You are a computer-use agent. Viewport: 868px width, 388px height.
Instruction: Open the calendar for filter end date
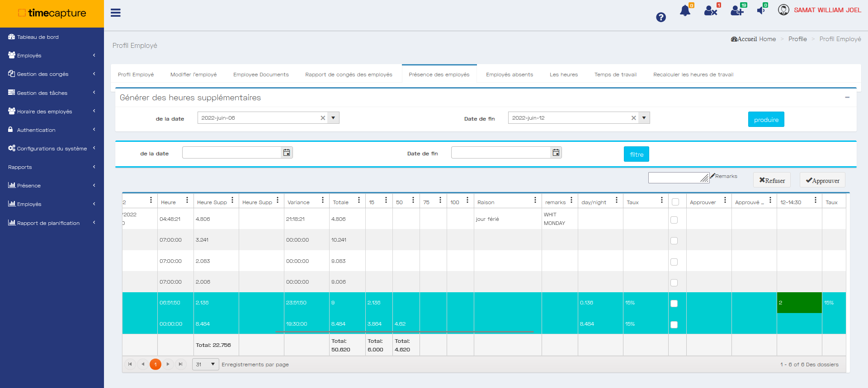click(x=556, y=153)
